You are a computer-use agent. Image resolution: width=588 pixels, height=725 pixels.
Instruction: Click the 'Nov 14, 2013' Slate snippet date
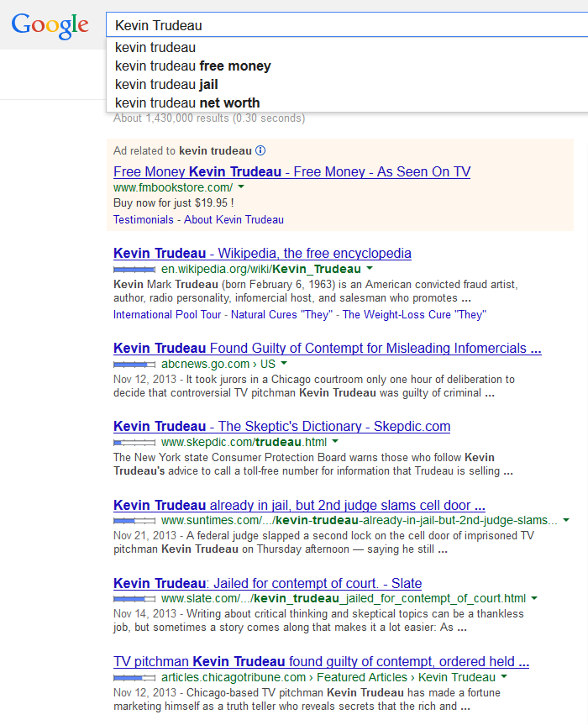tap(144, 613)
